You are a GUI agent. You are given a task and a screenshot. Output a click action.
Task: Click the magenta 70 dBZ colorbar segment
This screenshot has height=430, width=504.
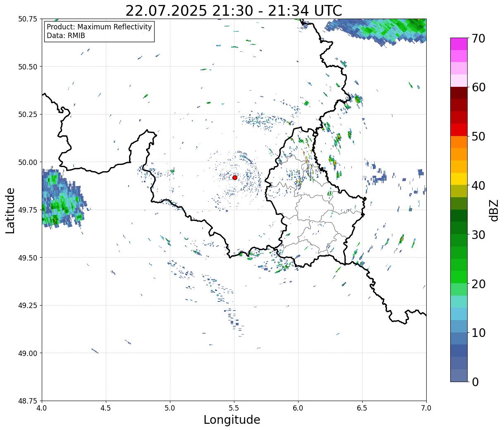pos(459,44)
